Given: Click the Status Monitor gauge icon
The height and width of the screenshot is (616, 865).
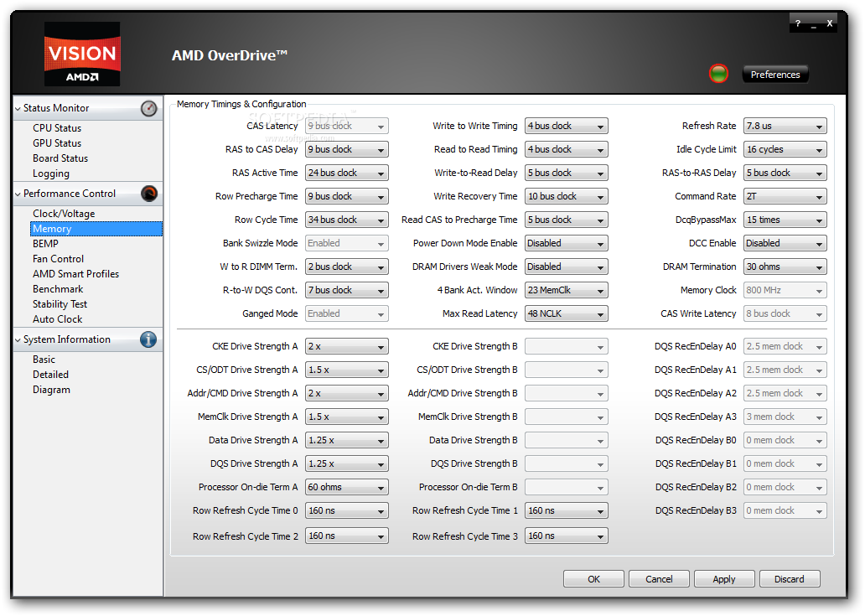Looking at the screenshot, I should (x=149, y=109).
